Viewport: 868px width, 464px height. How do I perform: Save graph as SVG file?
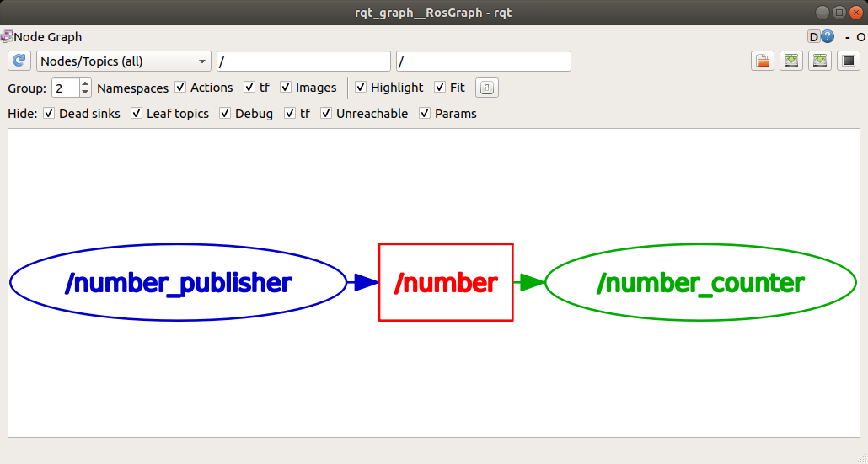[820, 61]
